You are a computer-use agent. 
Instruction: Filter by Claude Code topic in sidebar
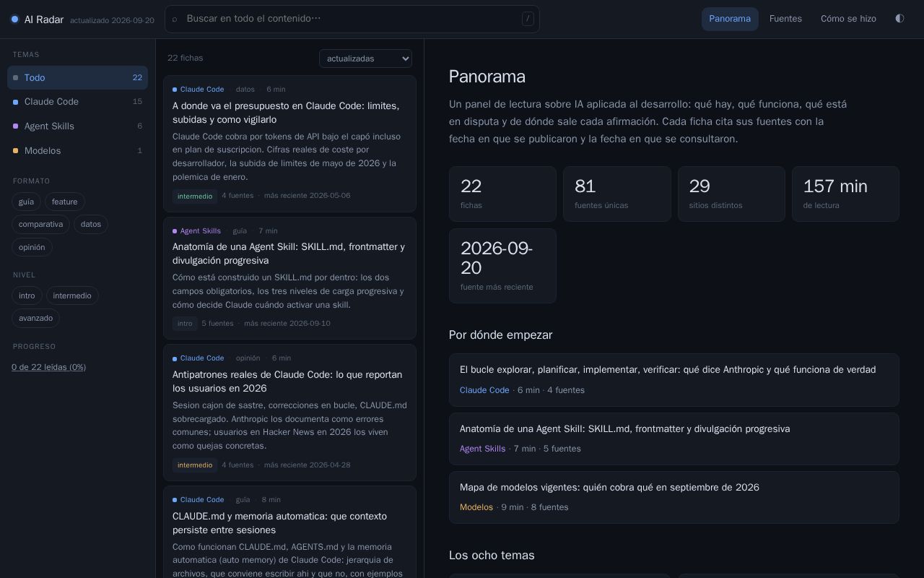point(77,102)
